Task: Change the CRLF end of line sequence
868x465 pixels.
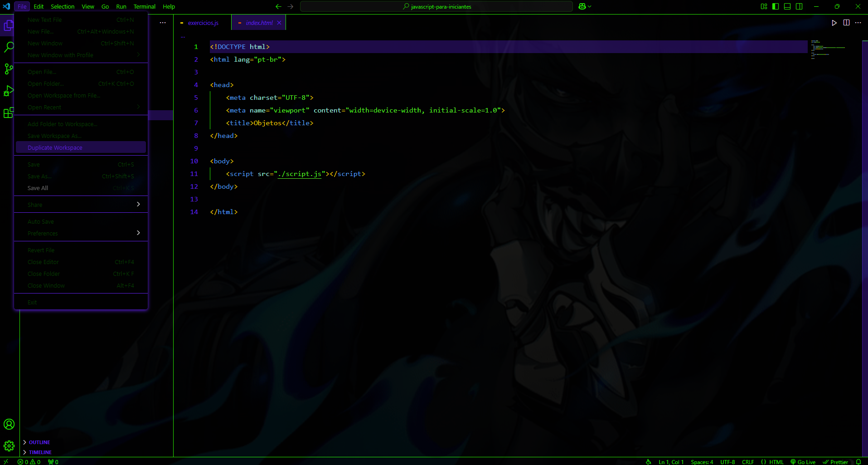Action: coord(748,462)
